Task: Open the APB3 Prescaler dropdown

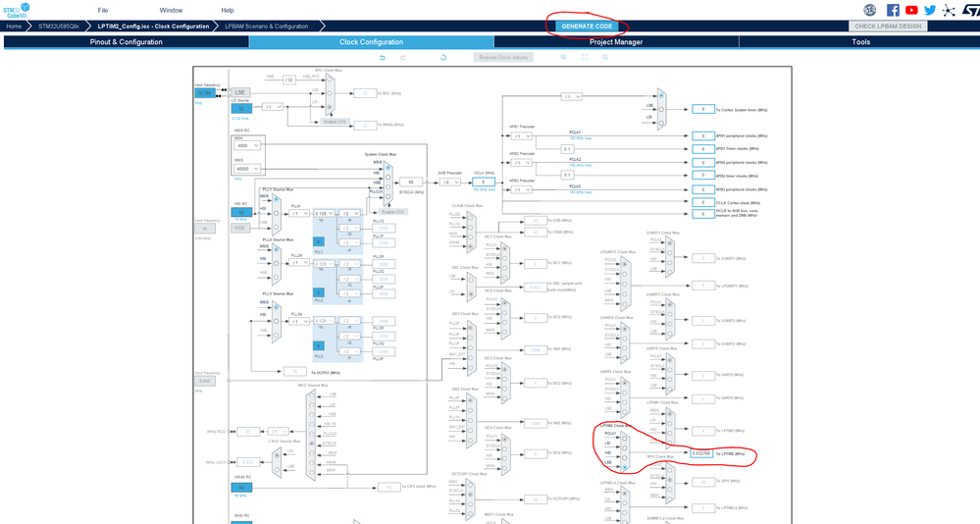Action: (521, 189)
